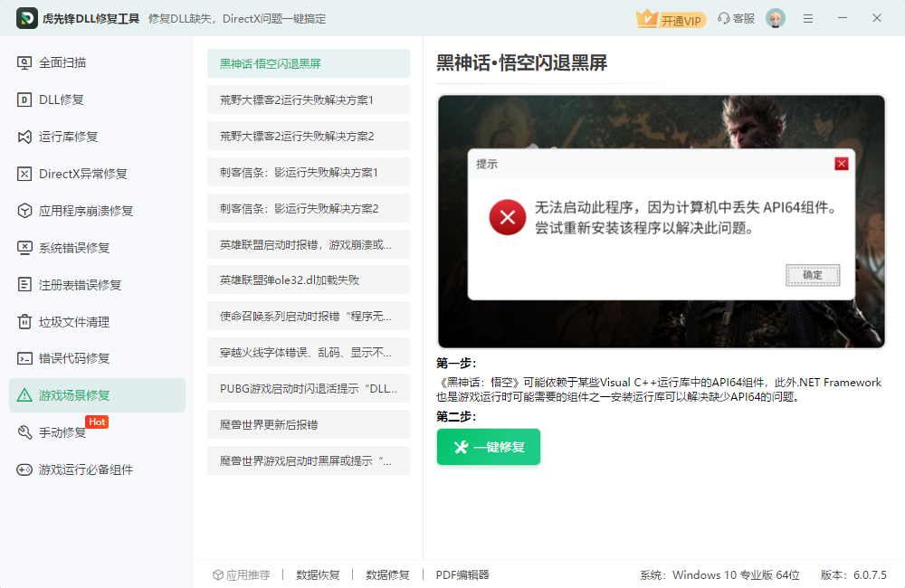Open 垃圾文件清理 section
This screenshot has height=588, width=905.
(x=97, y=321)
